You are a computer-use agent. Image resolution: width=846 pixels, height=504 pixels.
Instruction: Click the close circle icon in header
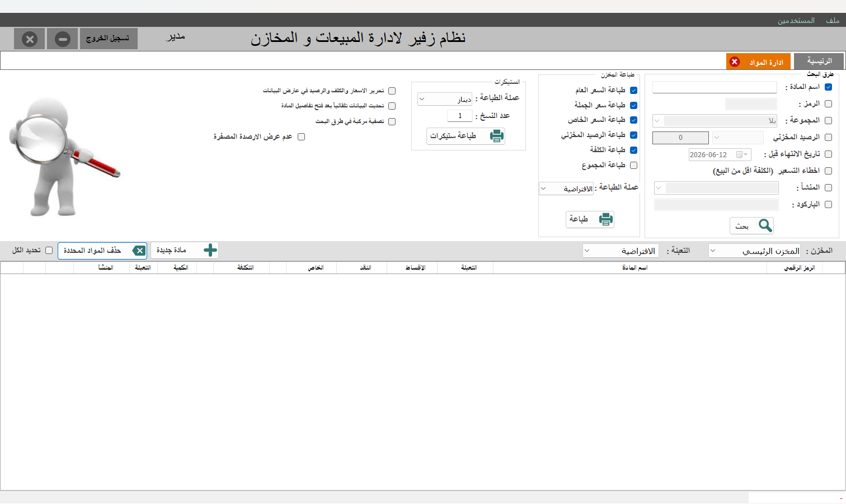[x=30, y=39]
